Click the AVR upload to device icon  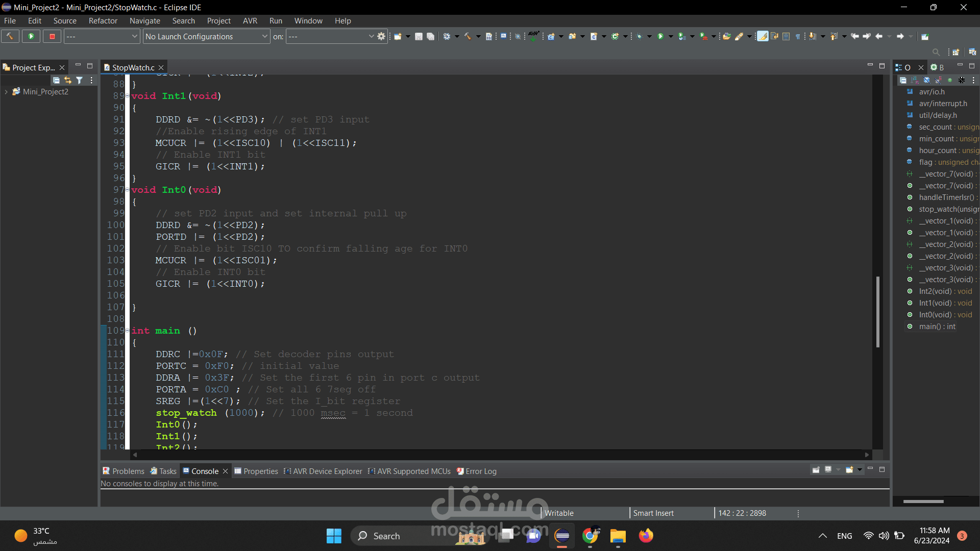(x=533, y=36)
